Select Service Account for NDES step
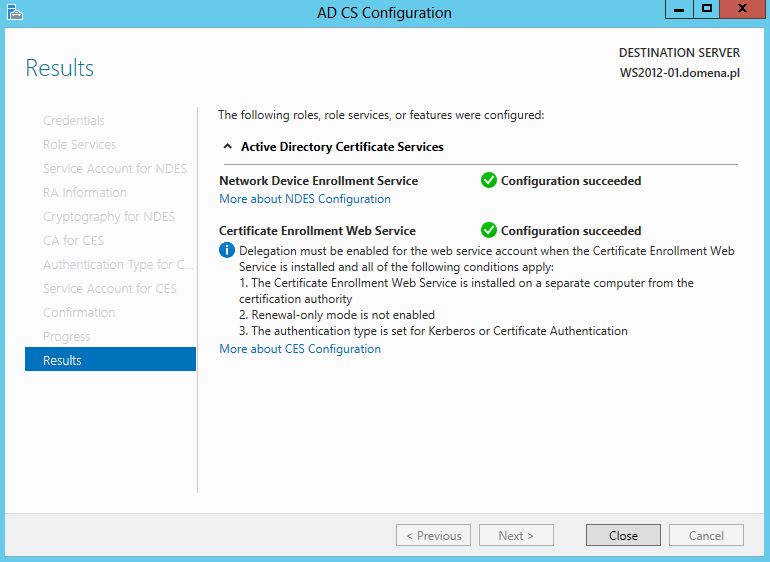The height and width of the screenshot is (562, 770). (115, 169)
